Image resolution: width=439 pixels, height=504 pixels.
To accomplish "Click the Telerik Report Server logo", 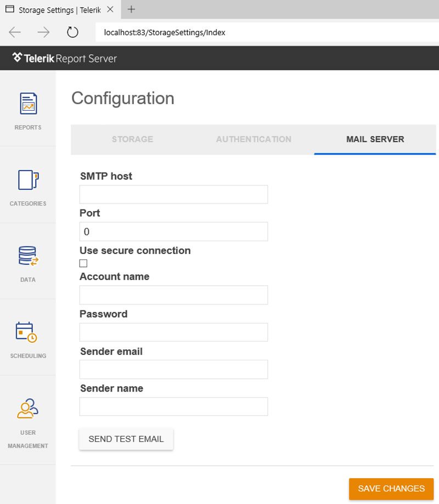I will (64, 58).
